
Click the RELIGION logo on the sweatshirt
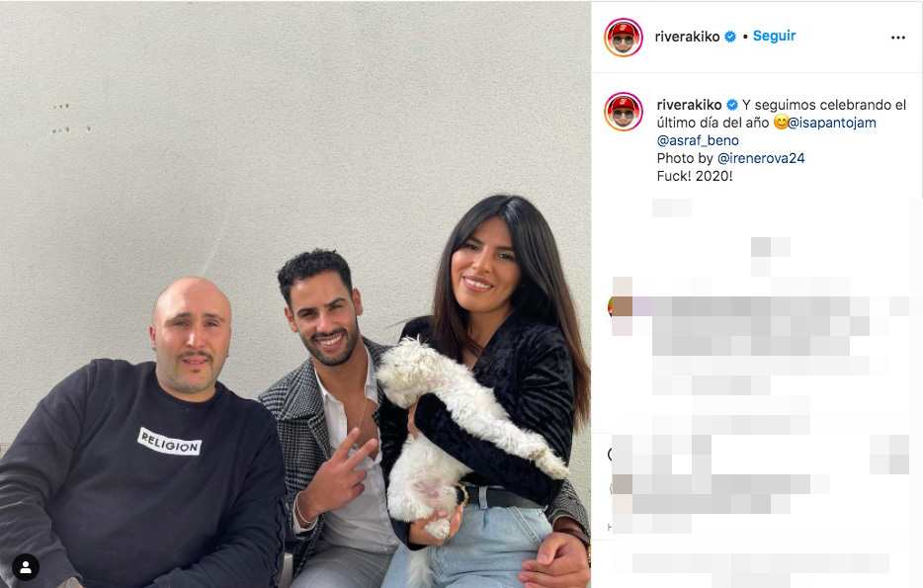(x=170, y=442)
